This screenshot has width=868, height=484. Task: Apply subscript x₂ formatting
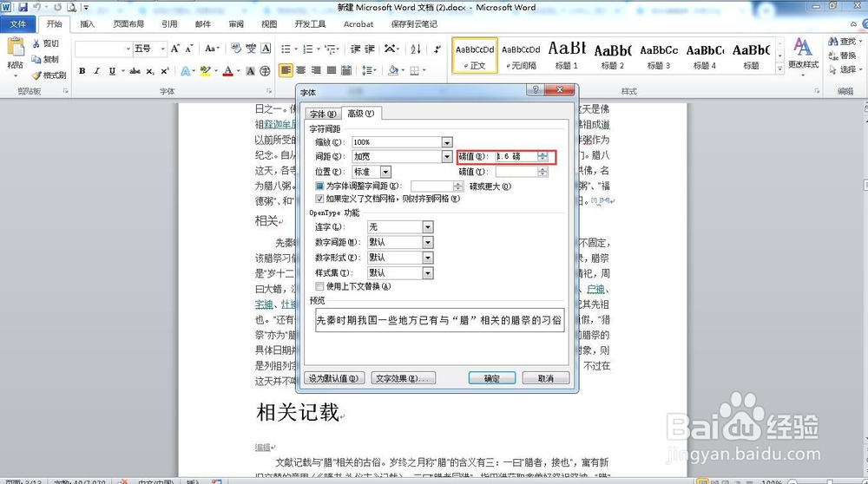click(150, 71)
